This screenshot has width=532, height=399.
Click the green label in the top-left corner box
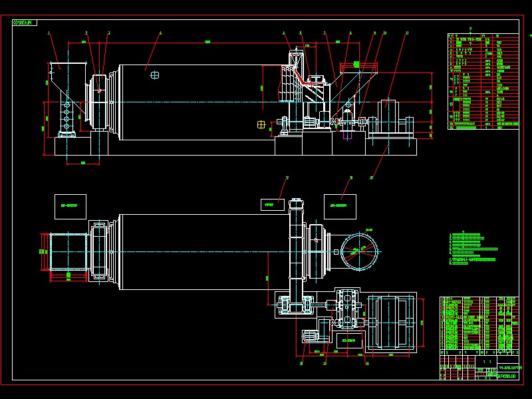pyautogui.click(x=25, y=23)
